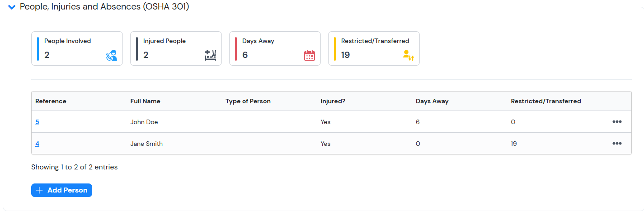The width and height of the screenshot is (644, 212).
Task: Open Jane Smith row three-dots menu
Action: click(617, 144)
